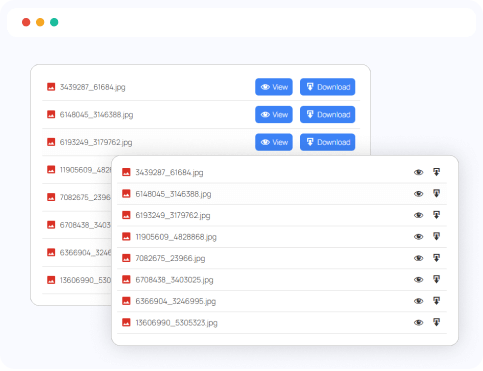Viewport: 483px width, 371px height.
Task: Click the red window close dot
Action: coord(26,22)
